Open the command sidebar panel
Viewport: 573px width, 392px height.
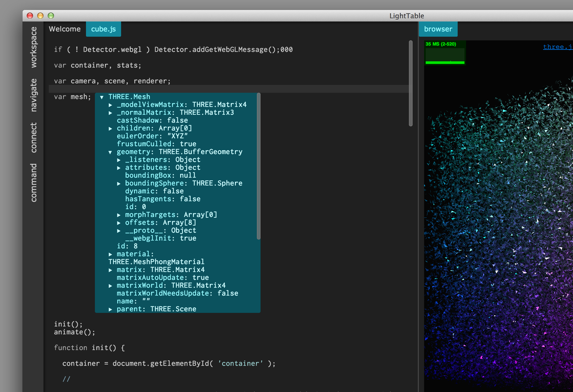pyautogui.click(x=34, y=183)
